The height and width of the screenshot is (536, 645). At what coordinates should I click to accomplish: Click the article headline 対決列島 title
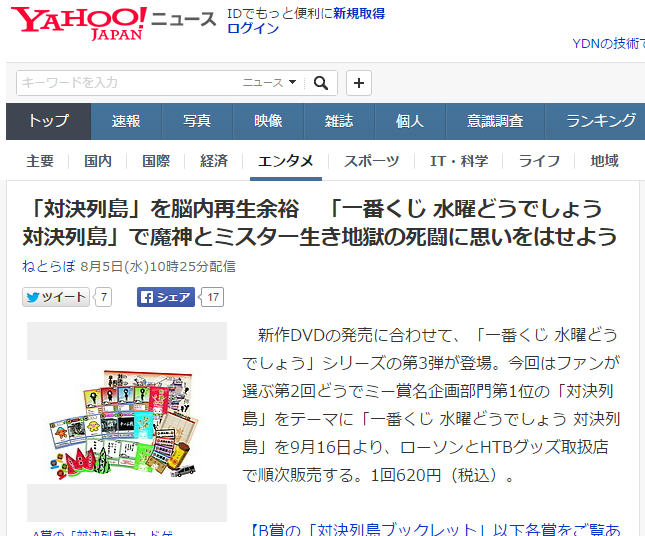[x=320, y=223]
